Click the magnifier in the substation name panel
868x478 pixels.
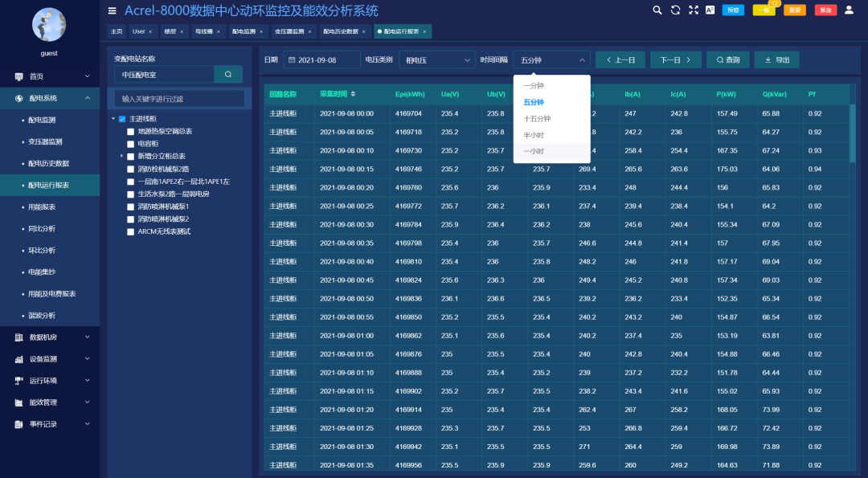tap(228, 74)
